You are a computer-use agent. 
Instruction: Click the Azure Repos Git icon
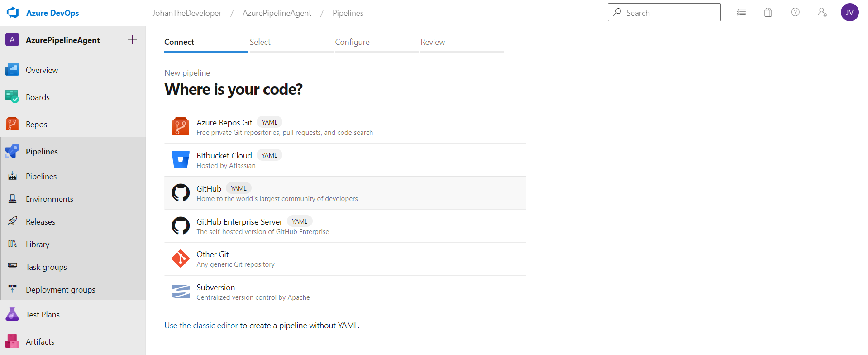pos(181,126)
